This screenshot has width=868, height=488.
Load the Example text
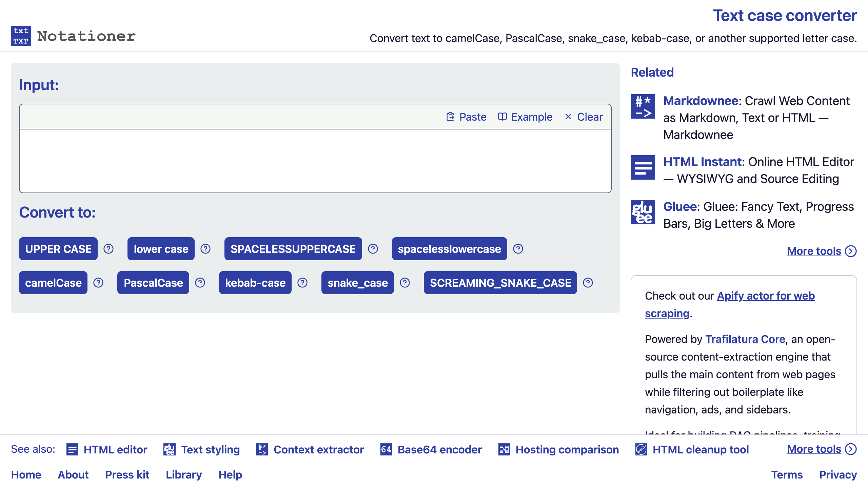click(x=525, y=117)
